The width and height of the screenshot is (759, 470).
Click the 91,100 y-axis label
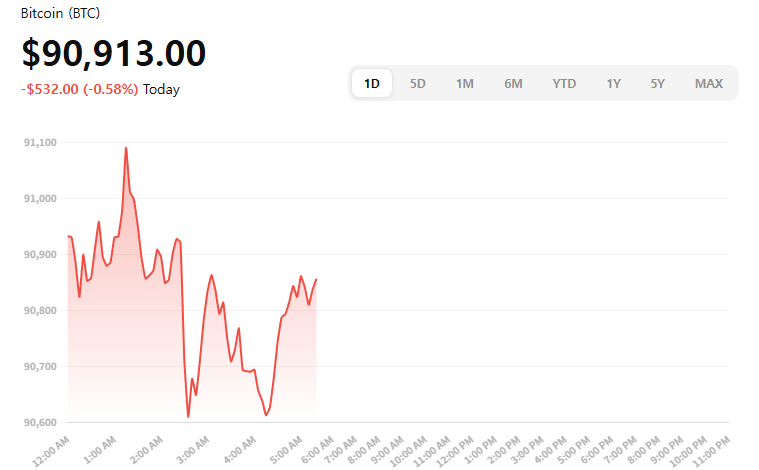pyautogui.click(x=41, y=143)
